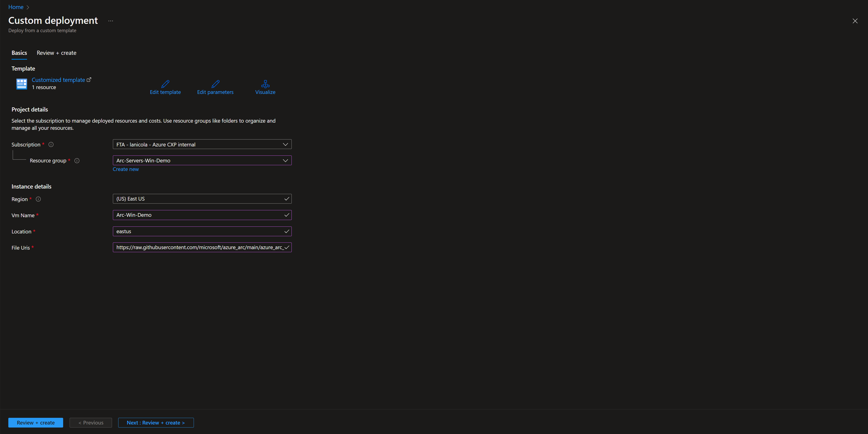The width and height of the screenshot is (868, 434).
Task: Open the Visualize diagram icon
Action: pos(265,84)
